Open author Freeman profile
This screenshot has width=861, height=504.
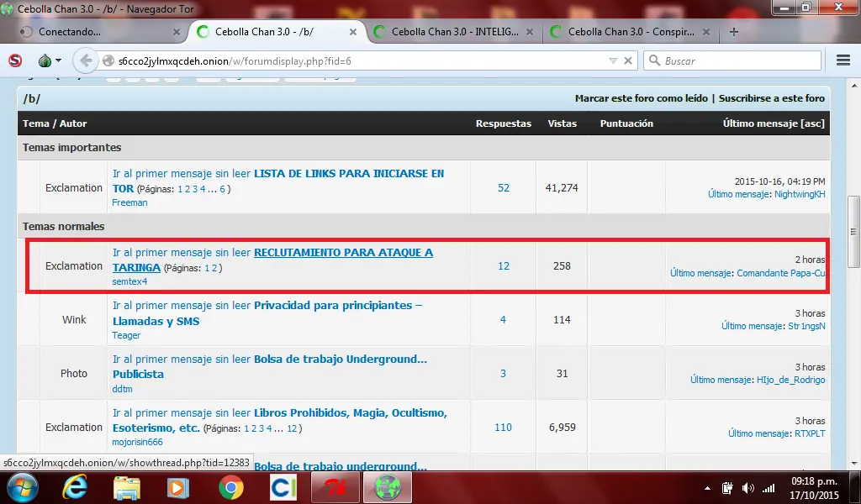click(129, 202)
